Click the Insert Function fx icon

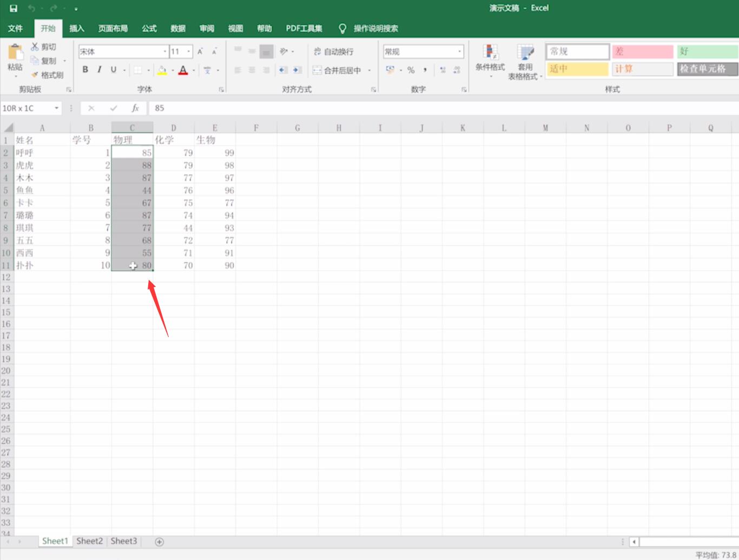click(135, 108)
